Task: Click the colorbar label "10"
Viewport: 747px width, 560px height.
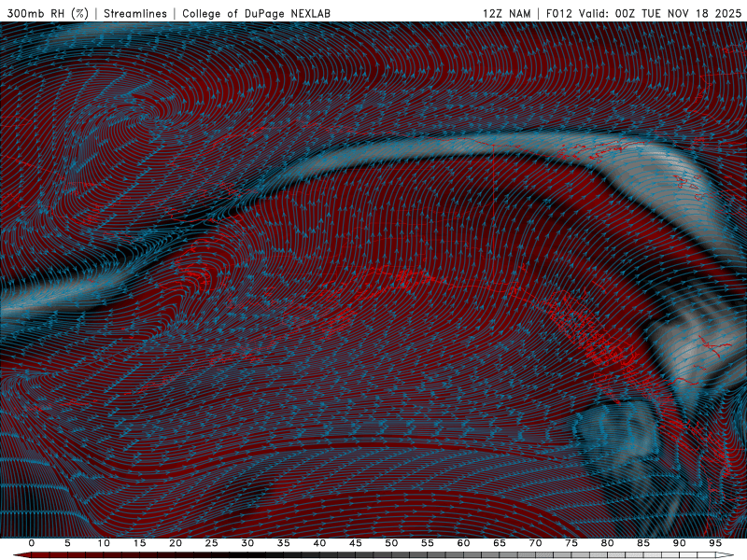Action: coord(104,543)
